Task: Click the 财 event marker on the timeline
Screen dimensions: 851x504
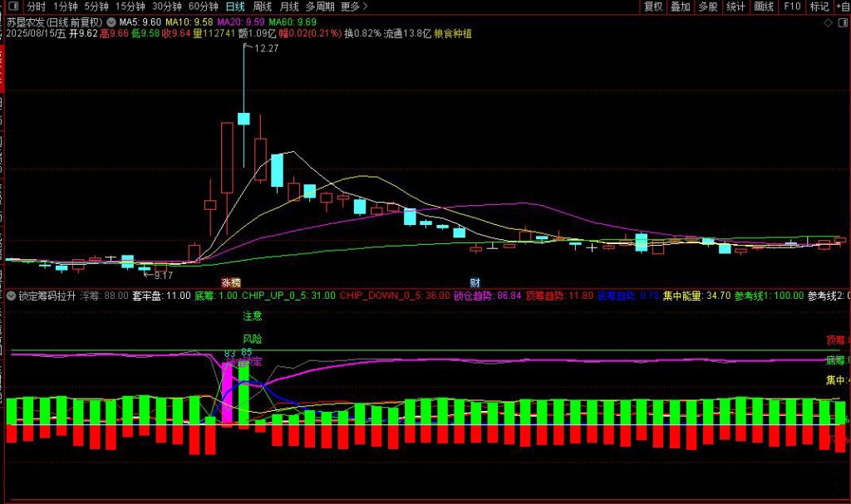Action: coord(475,282)
